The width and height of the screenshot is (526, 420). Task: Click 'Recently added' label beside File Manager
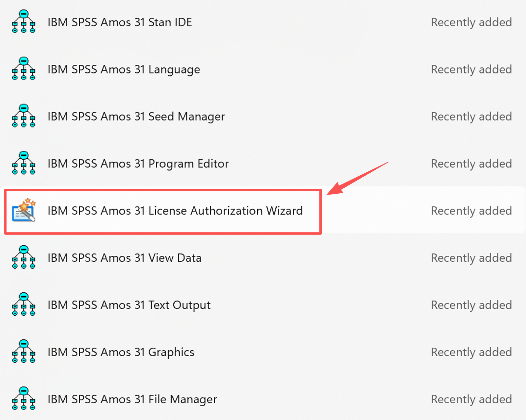pyautogui.click(x=471, y=400)
